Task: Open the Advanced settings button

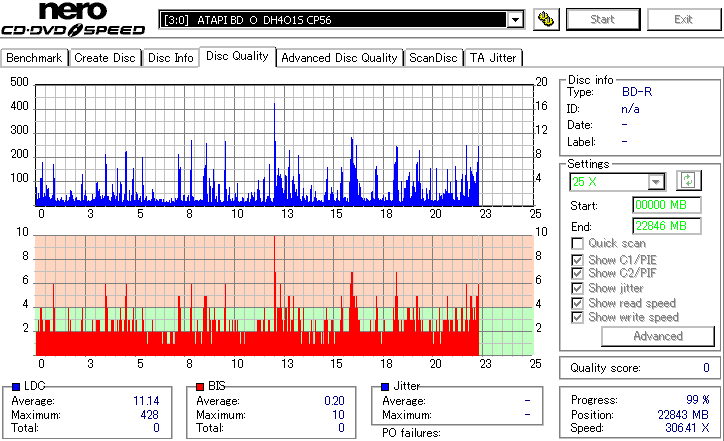Action: pyautogui.click(x=658, y=336)
